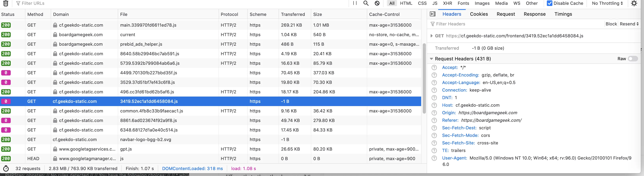Uncheck the Disable Cache checkbox
Viewport: 644px width, 176px height.
click(x=549, y=3)
